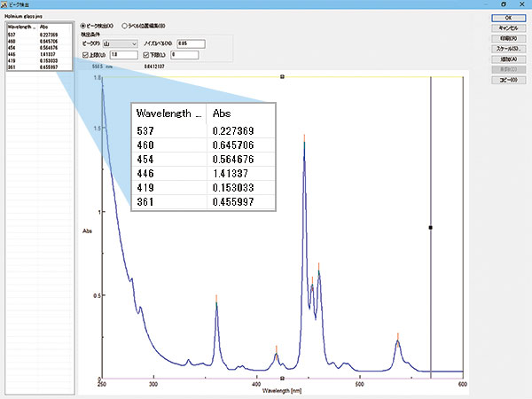Close the peak detection dialog window
Image resolution: width=532 pixels, height=399 pixels.
[522, 4]
